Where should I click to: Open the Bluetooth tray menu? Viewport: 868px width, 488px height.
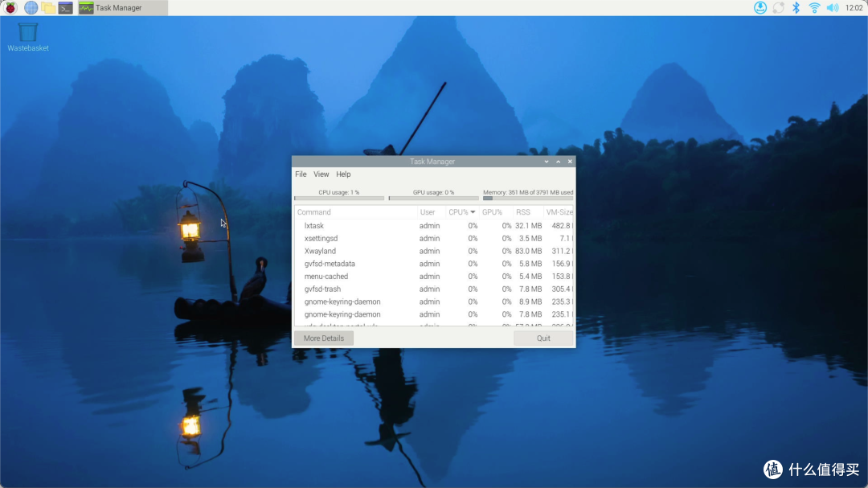tap(796, 8)
